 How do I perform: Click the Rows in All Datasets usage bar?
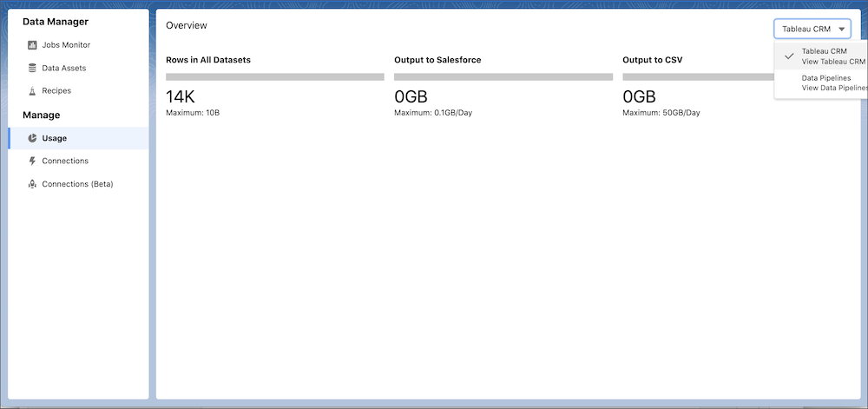(274, 77)
